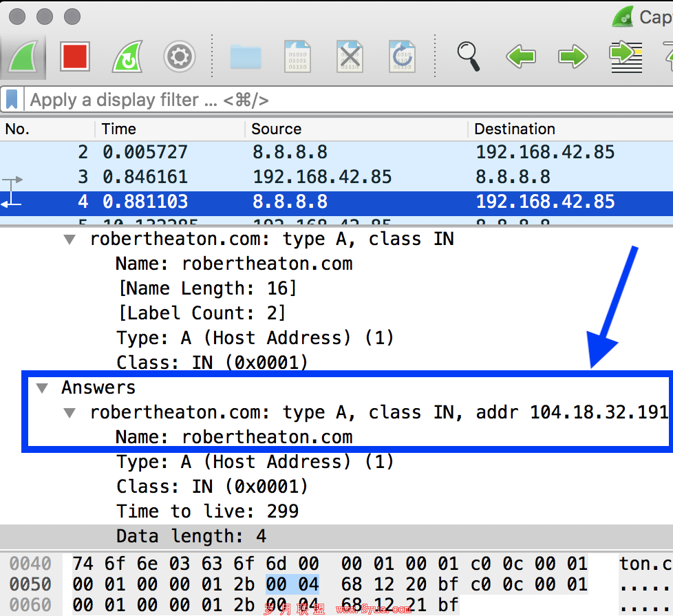Close this capture file
Viewport: 673px width, 616px height.
[x=350, y=56]
